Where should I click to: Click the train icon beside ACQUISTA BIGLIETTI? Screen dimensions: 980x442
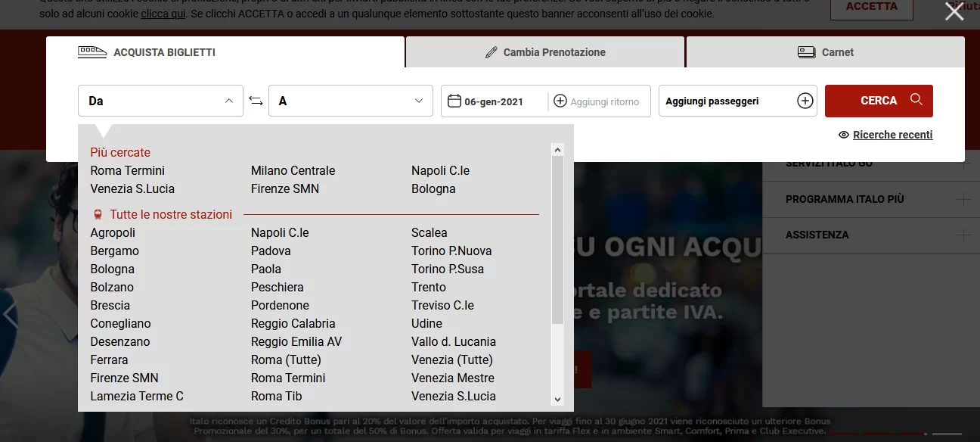coord(92,52)
